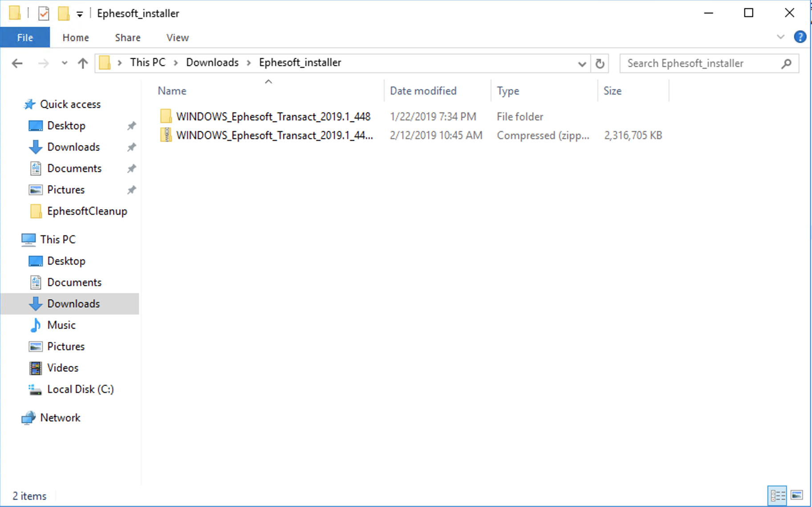Click the Forward navigation arrow
This screenshot has height=507, width=812.
pyautogui.click(x=44, y=63)
